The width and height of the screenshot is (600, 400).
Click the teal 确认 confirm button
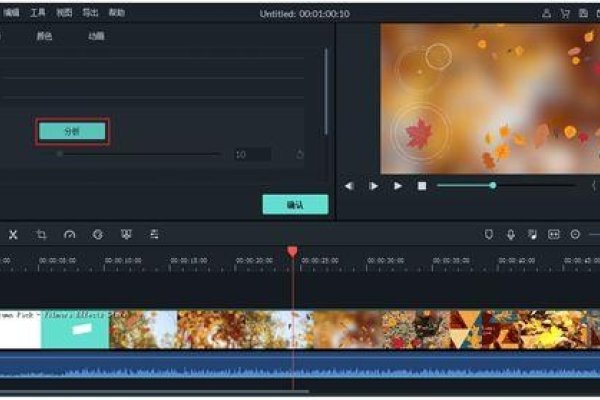click(x=295, y=204)
